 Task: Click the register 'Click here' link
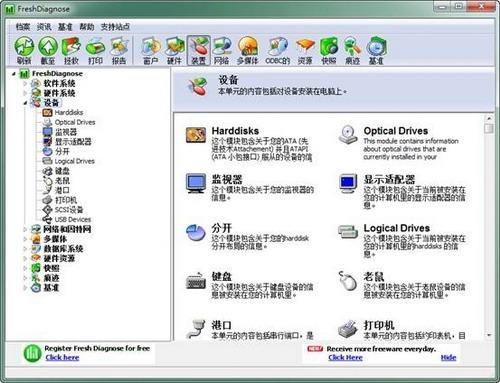62,357
